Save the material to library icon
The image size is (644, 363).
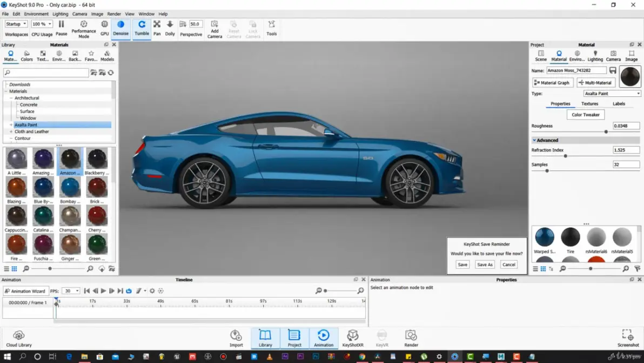[613, 70]
